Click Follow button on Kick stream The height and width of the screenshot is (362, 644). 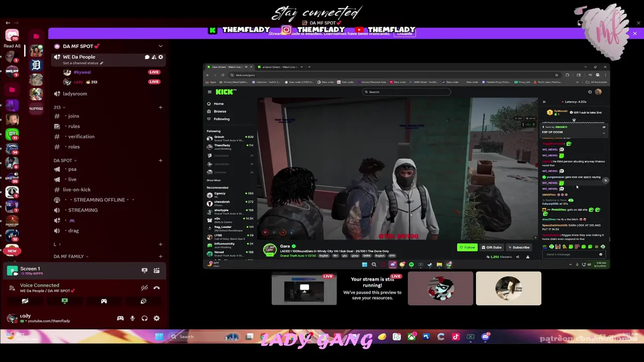click(467, 247)
